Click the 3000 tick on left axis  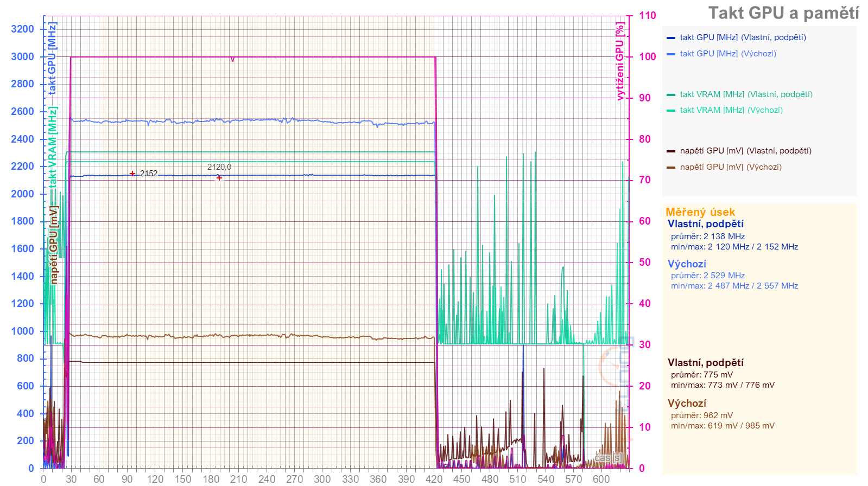22,56
